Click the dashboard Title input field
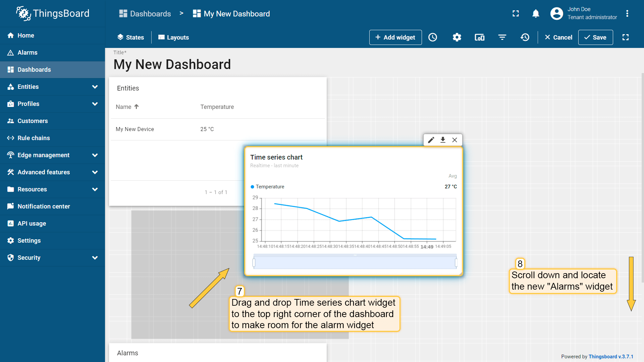Image resolution: width=644 pixels, height=362 pixels. pos(172,64)
